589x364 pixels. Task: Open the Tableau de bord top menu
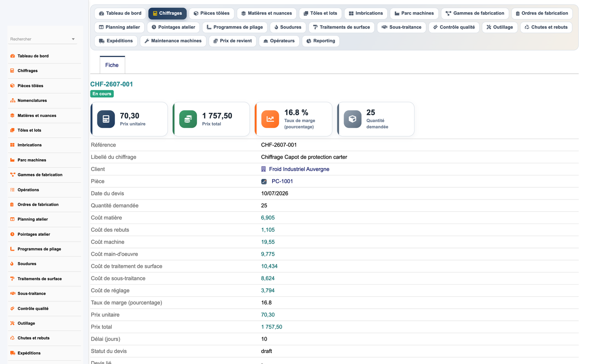tap(120, 13)
